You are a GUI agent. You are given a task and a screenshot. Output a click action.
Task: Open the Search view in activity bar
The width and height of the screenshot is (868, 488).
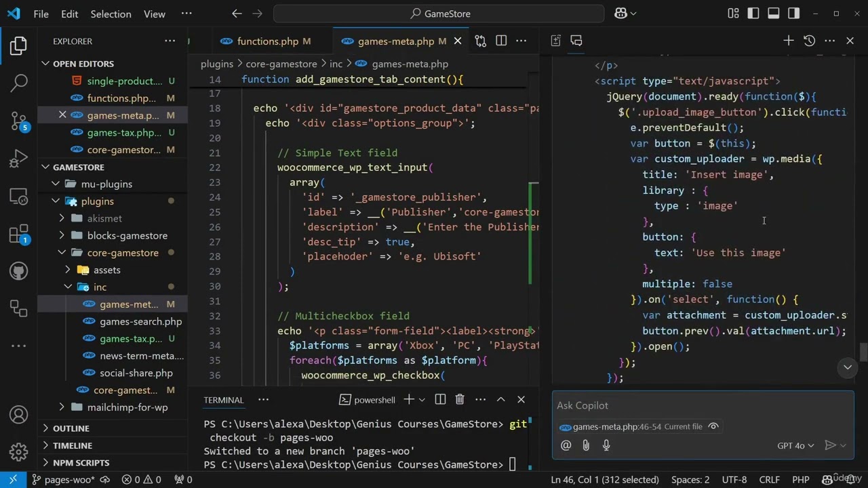click(19, 83)
